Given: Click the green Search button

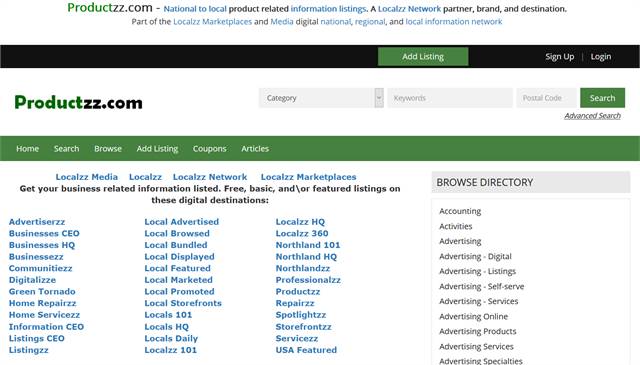Looking at the screenshot, I should (602, 98).
